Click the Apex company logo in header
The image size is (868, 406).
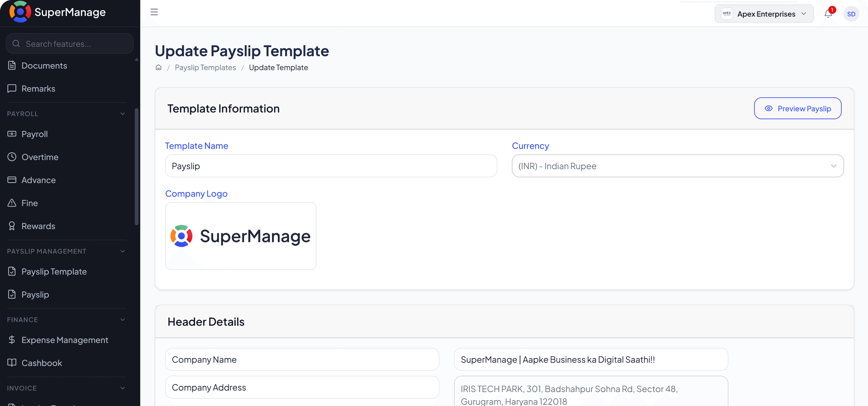point(727,14)
